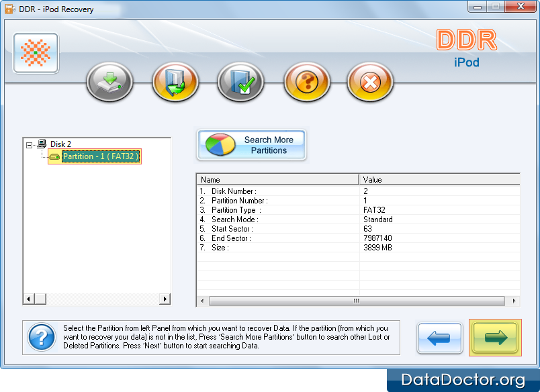Click the Name column header
The height and width of the screenshot is (392, 540).
coord(277,180)
